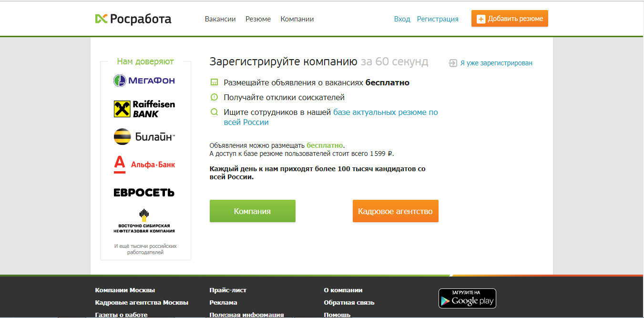Select the Raiffeisen Bank logo

[x=144, y=109]
